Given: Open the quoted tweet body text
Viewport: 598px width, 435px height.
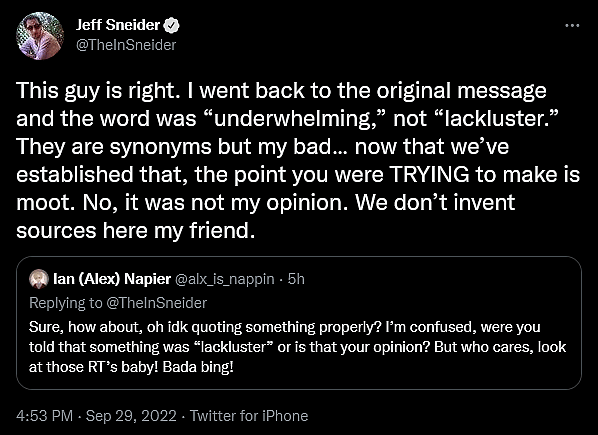Looking at the screenshot, I should coord(297,347).
